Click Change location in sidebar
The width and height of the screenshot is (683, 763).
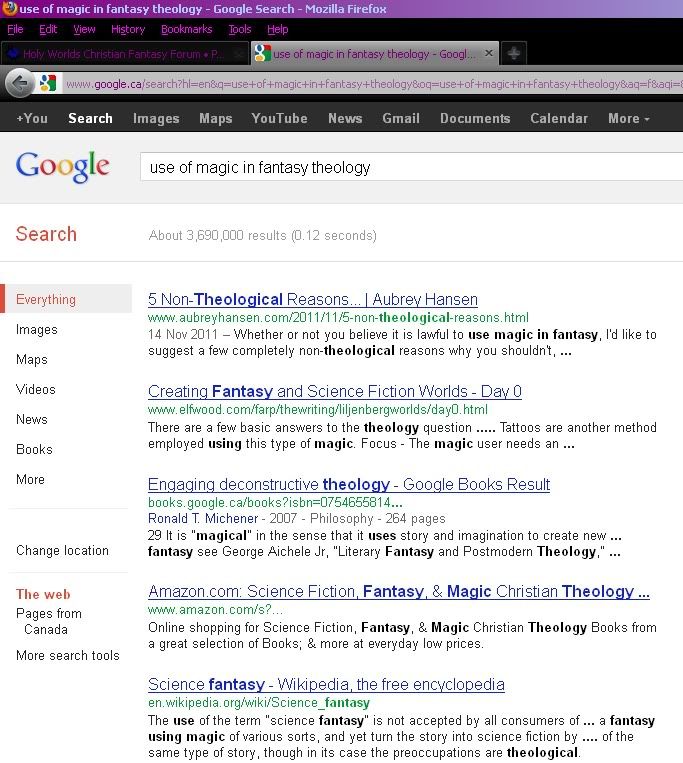62,551
